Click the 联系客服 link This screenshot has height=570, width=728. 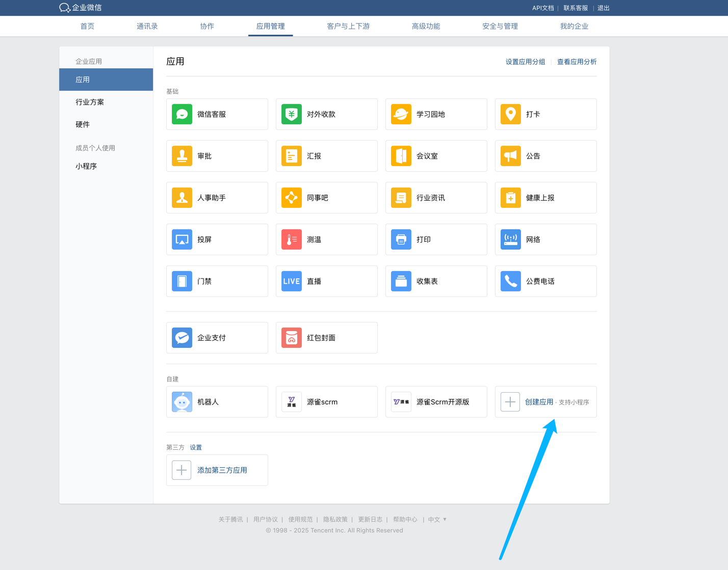pyautogui.click(x=576, y=8)
